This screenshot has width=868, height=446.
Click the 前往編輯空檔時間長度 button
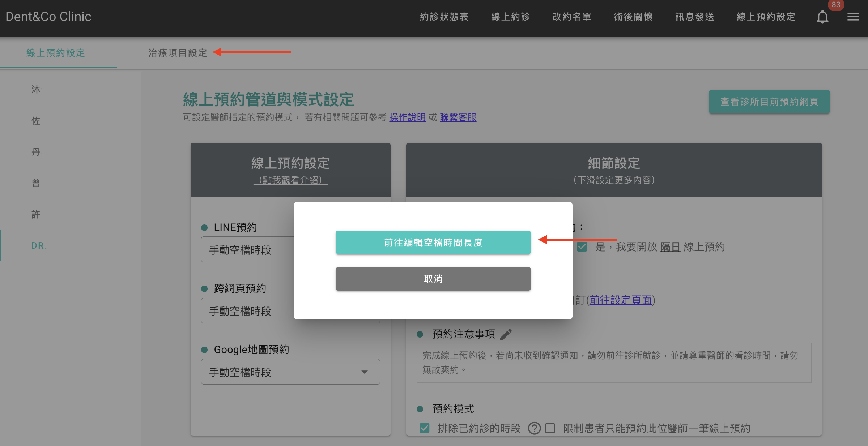(433, 242)
